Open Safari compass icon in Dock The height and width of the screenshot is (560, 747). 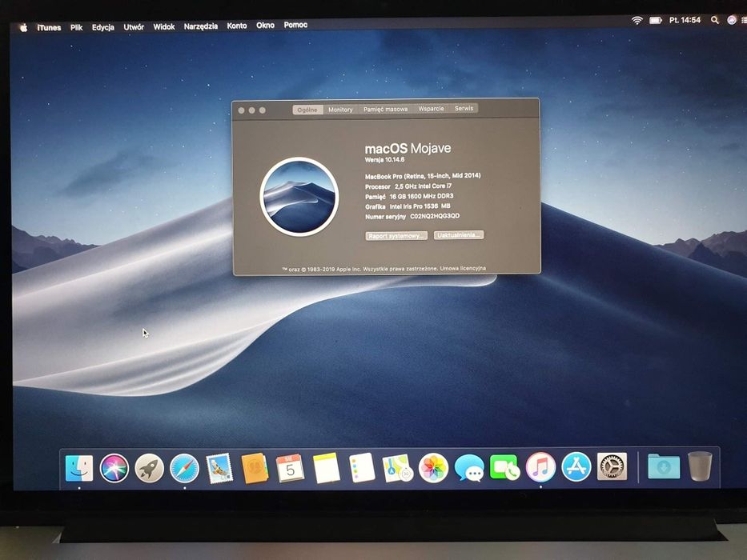184,468
